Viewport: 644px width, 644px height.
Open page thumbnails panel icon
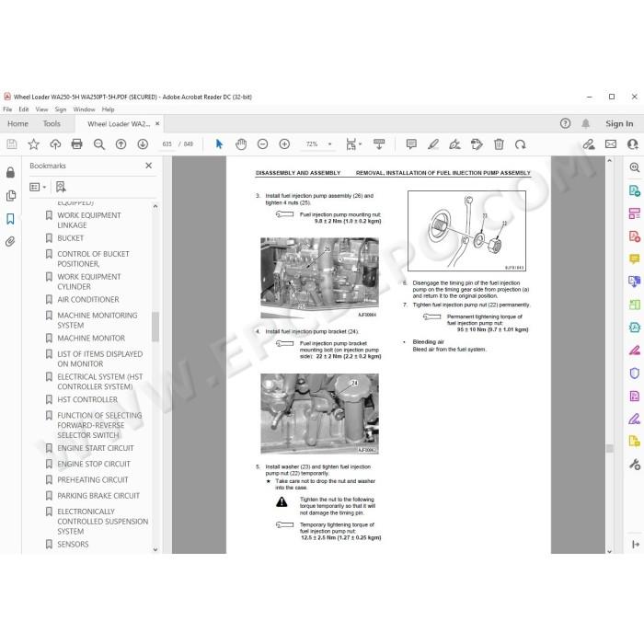pos(11,195)
